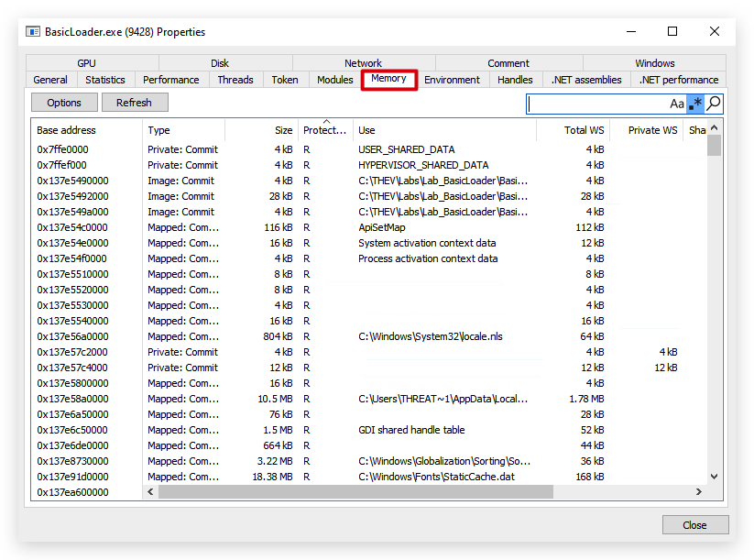This screenshot has width=754, height=560.
Task: Switch to the Memory tab
Action: (x=389, y=79)
